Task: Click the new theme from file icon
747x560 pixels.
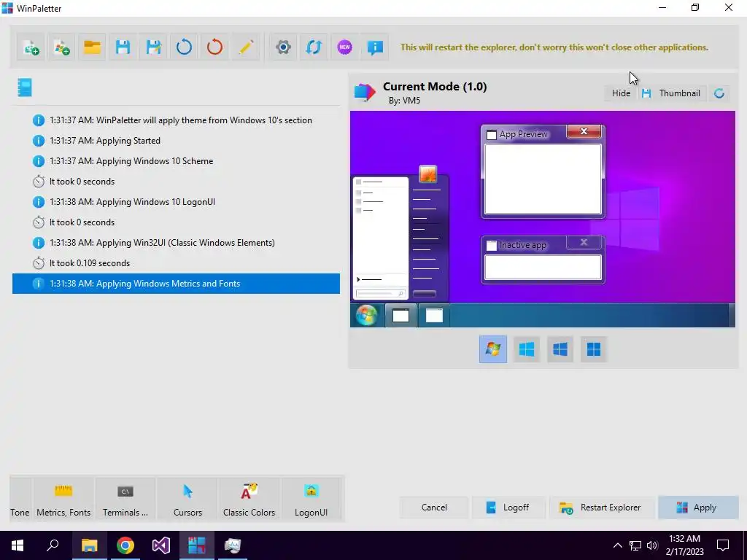Action: click(x=31, y=47)
